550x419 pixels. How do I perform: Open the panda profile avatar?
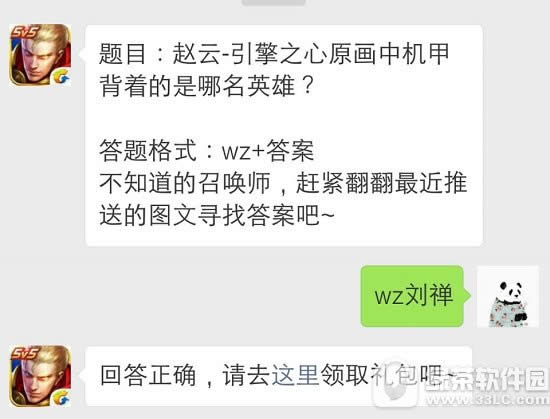508,297
